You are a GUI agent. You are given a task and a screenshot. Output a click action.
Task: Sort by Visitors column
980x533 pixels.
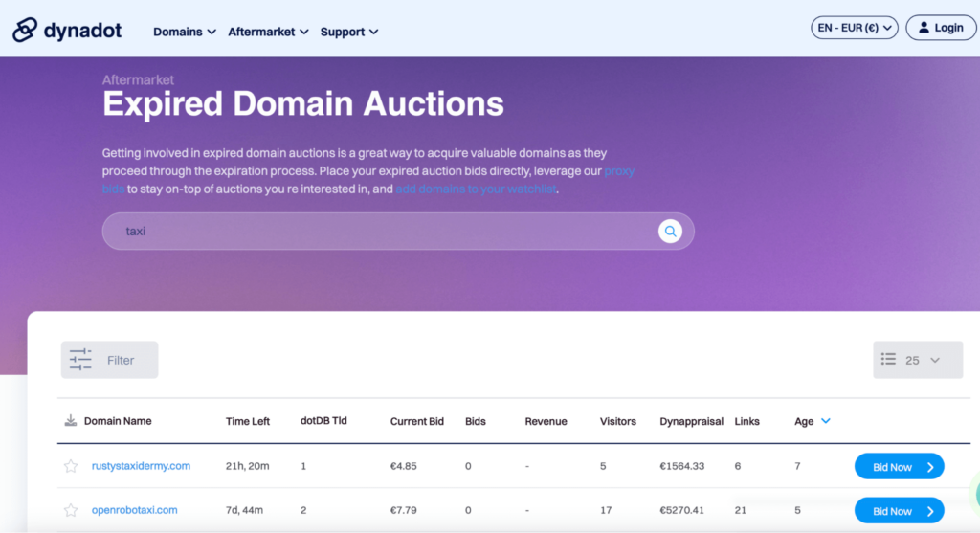(x=617, y=422)
